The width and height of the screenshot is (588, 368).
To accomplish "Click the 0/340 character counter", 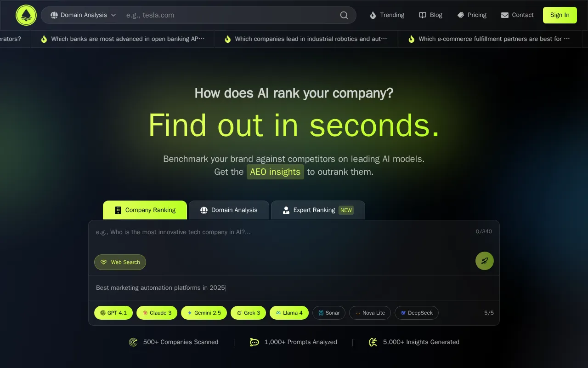I will [x=484, y=231].
